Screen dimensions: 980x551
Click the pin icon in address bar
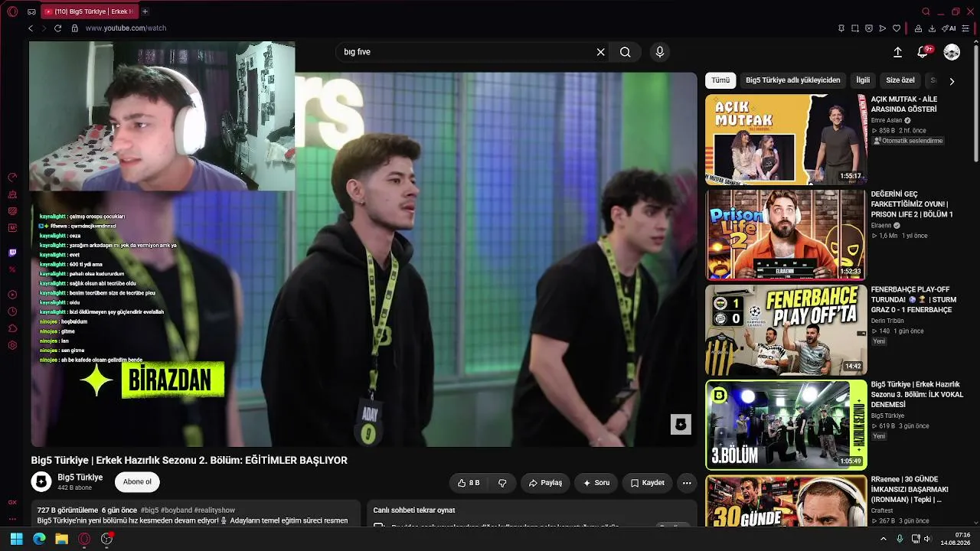[x=841, y=28]
